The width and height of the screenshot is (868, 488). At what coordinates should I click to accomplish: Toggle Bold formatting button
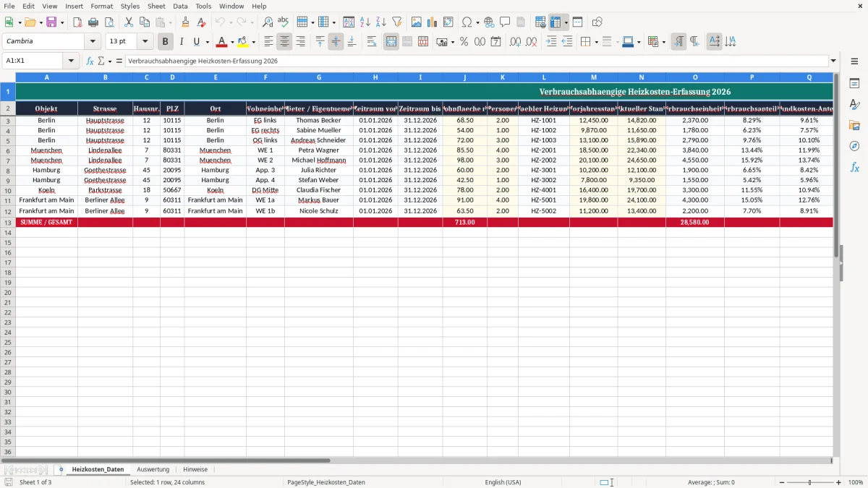(165, 42)
